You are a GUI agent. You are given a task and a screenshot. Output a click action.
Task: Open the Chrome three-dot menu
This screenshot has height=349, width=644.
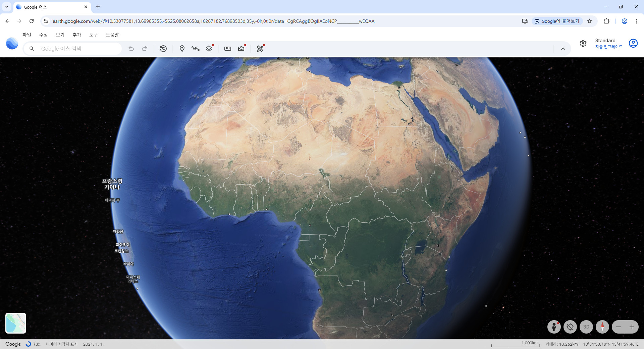[x=637, y=21]
